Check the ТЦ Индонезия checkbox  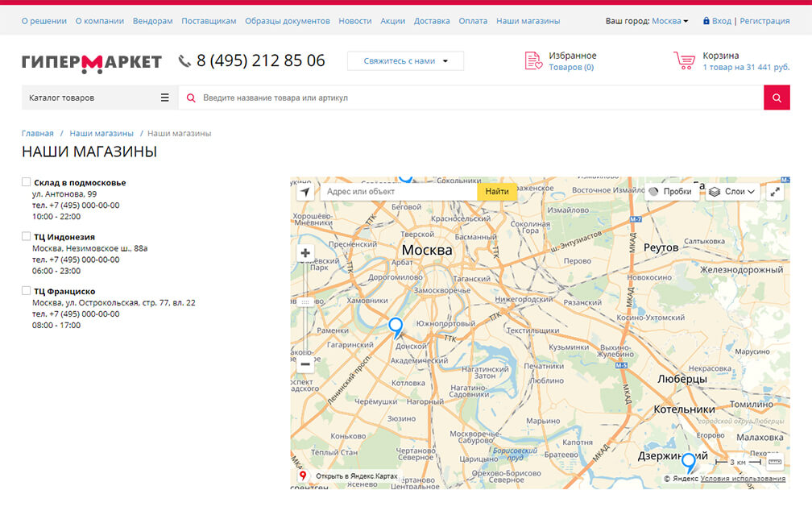[26, 236]
